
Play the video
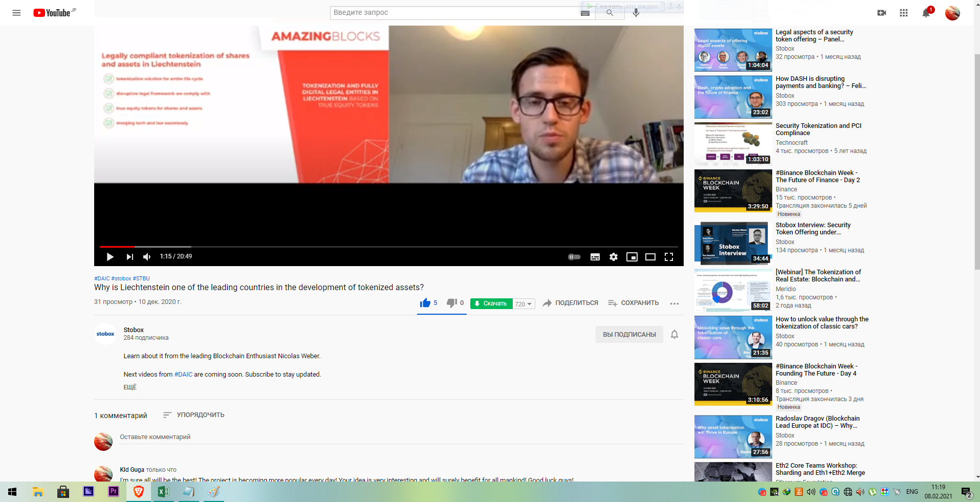[x=110, y=257]
